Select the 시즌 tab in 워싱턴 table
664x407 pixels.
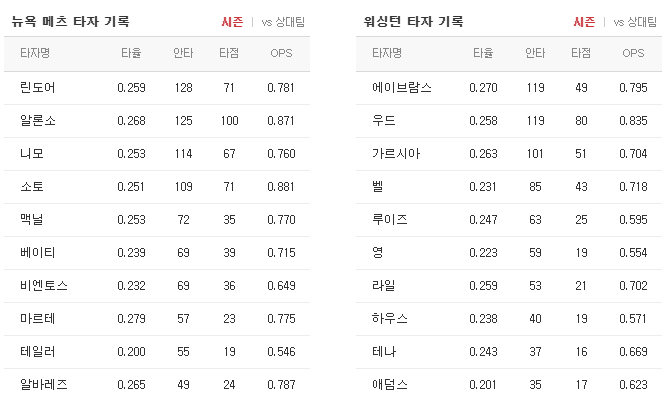tap(584, 22)
